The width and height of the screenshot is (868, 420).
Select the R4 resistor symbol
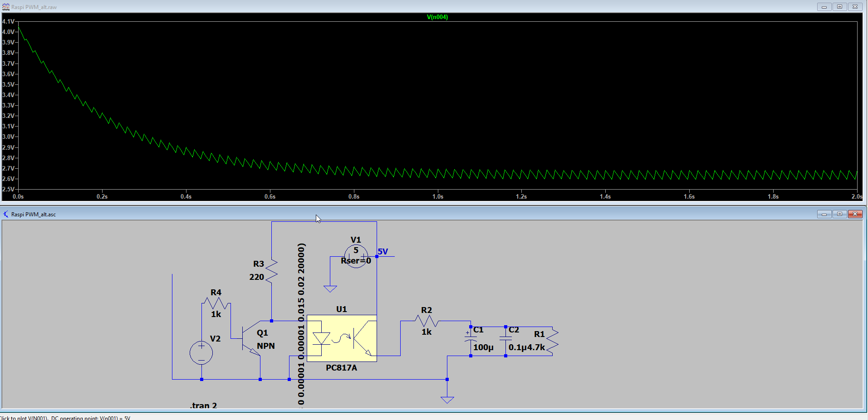click(x=216, y=303)
